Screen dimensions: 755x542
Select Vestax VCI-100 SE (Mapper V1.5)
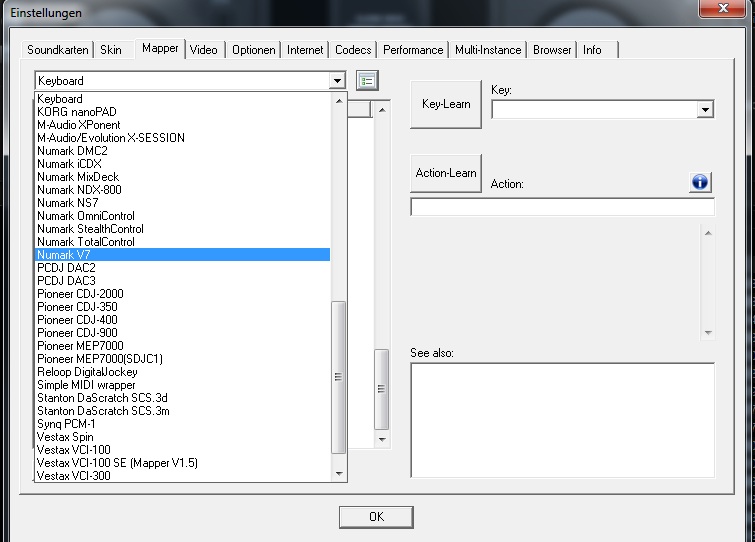click(183, 463)
